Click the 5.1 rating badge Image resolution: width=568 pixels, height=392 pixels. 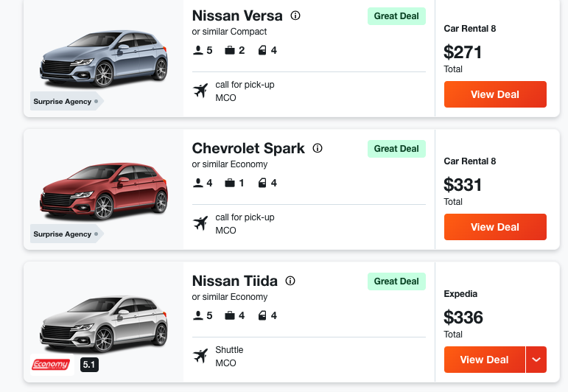coord(89,364)
